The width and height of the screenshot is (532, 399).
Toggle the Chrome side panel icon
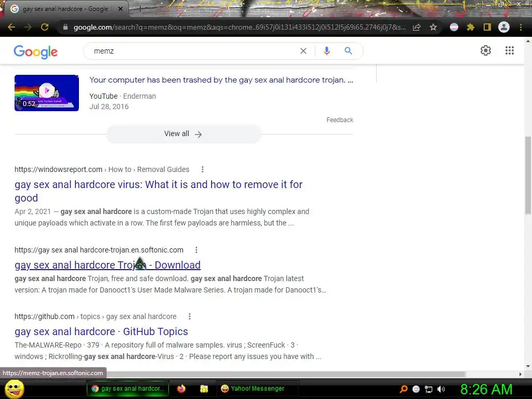[x=487, y=27]
